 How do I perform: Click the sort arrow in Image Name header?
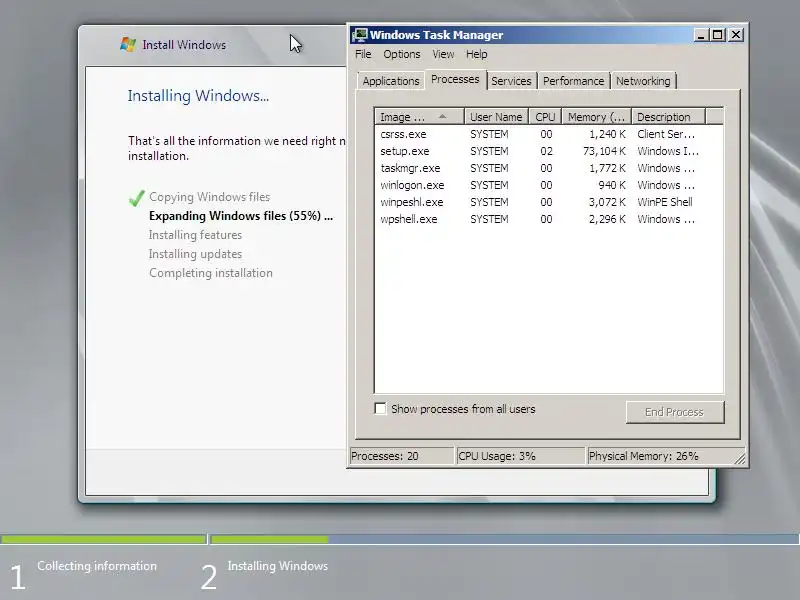[442, 117]
